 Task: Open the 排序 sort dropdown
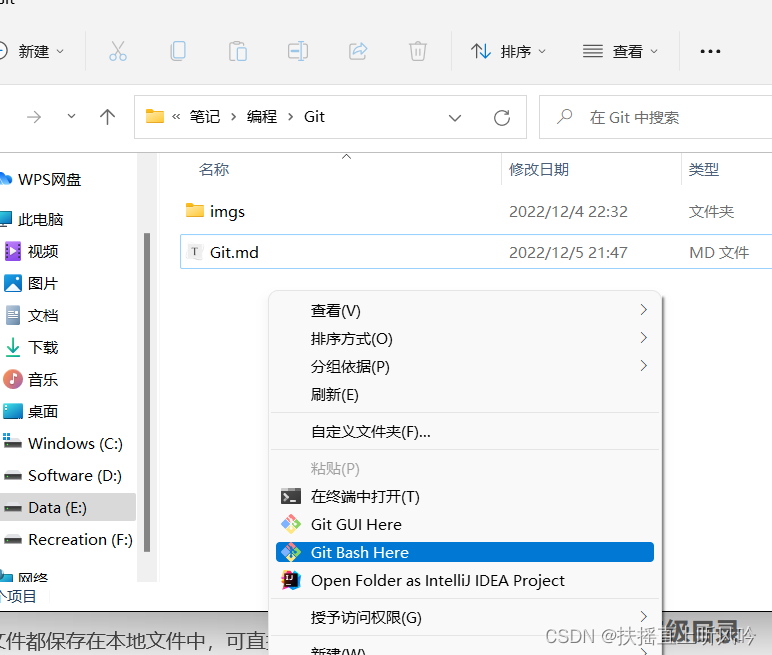pyautogui.click(x=509, y=51)
